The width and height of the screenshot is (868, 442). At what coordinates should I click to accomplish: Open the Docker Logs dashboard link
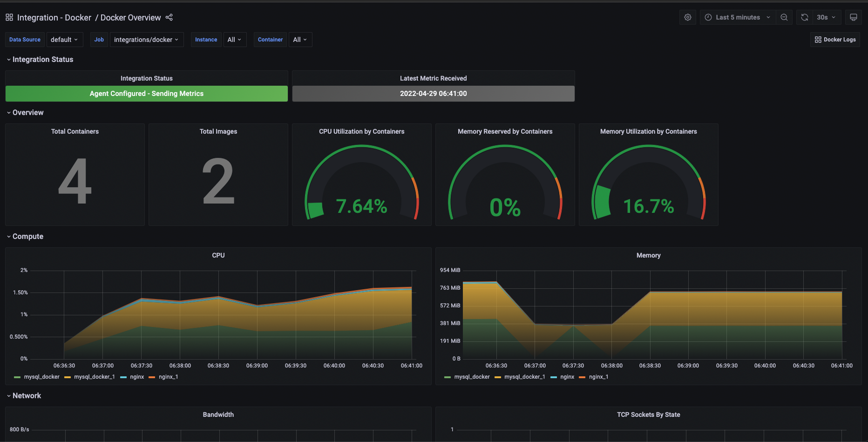(835, 40)
